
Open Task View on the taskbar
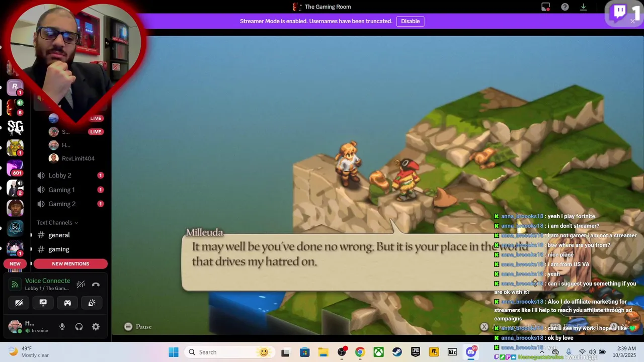click(x=285, y=352)
